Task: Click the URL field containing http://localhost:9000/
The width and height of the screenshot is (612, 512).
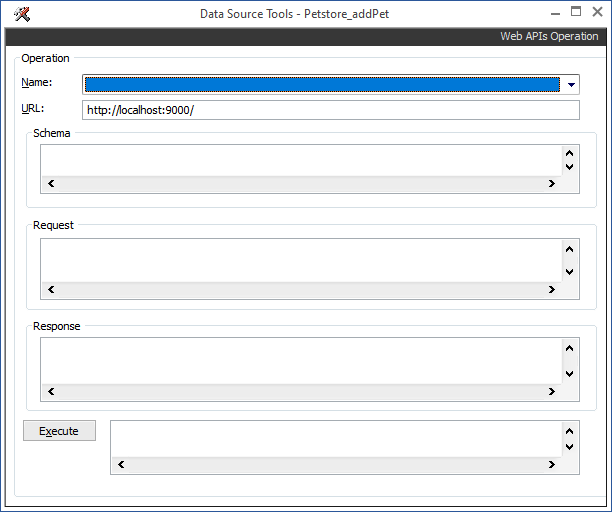Action: (330, 110)
